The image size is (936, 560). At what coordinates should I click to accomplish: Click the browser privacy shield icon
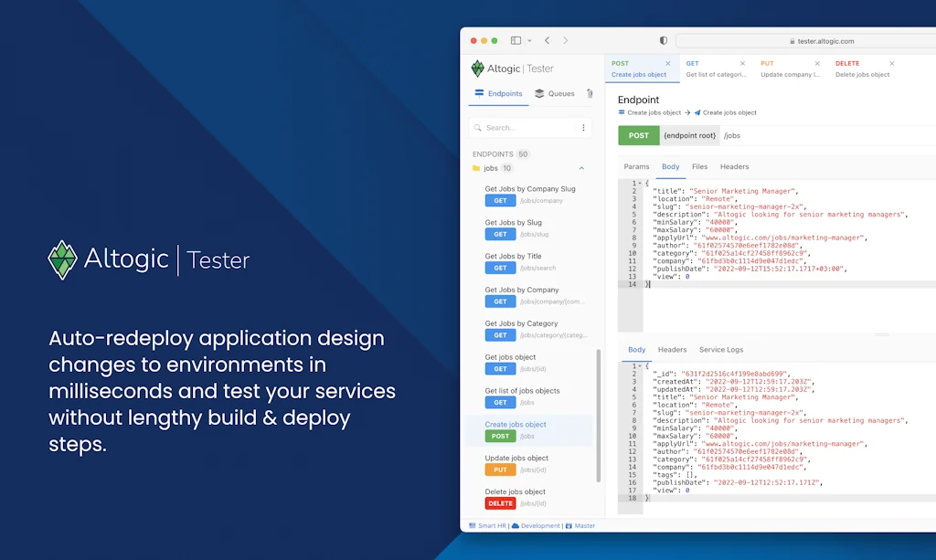(664, 41)
